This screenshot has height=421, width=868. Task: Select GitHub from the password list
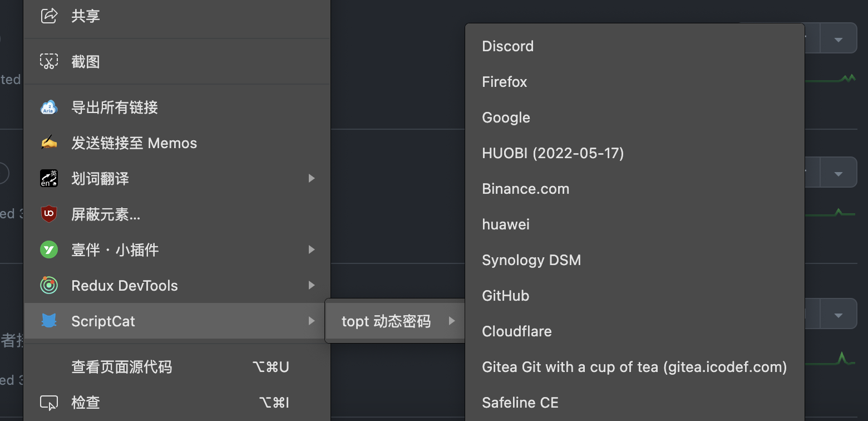pyautogui.click(x=505, y=296)
